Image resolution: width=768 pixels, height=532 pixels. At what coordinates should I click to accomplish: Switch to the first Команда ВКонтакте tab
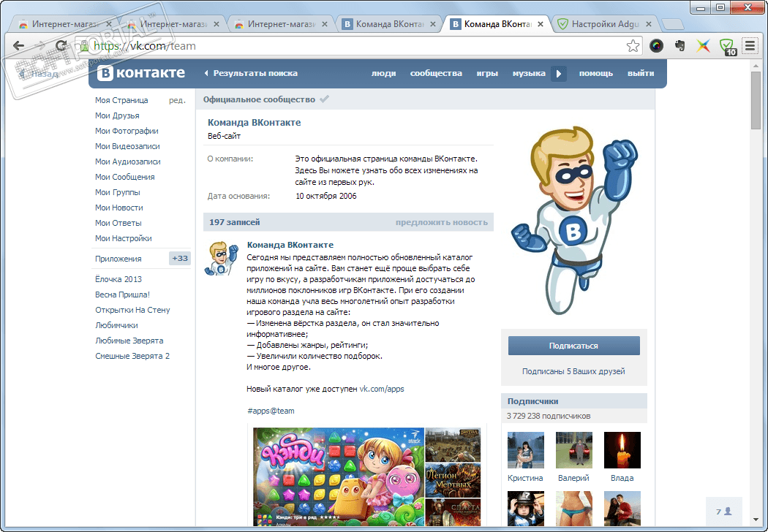pos(389,24)
